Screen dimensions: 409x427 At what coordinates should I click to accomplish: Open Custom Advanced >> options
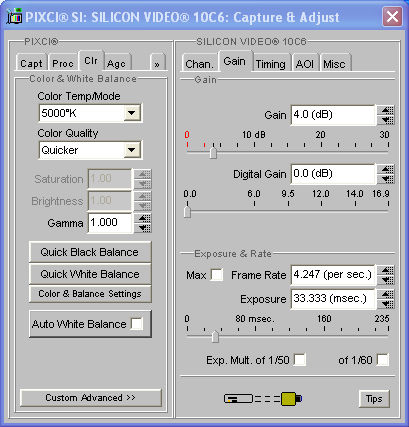(x=91, y=398)
